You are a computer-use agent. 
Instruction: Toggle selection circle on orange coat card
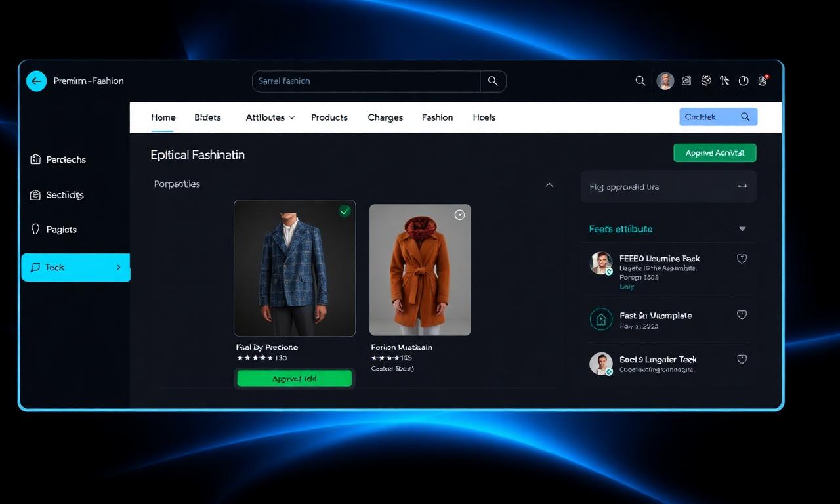[459, 215]
